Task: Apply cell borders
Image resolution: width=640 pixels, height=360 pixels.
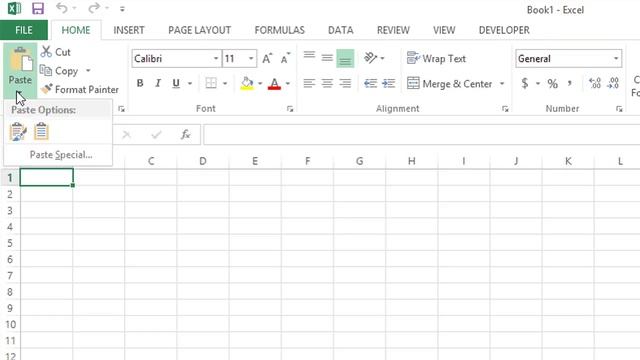Action: point(211,83)
